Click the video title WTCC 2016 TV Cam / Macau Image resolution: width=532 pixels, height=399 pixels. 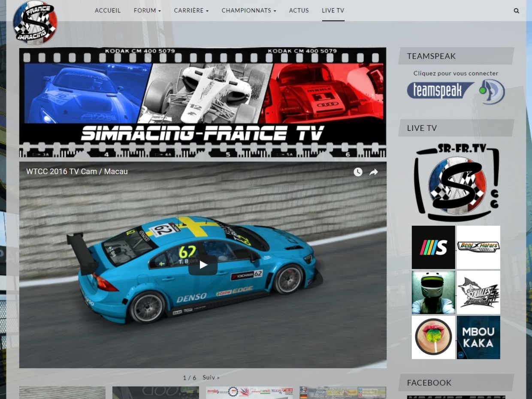(77, 172)
